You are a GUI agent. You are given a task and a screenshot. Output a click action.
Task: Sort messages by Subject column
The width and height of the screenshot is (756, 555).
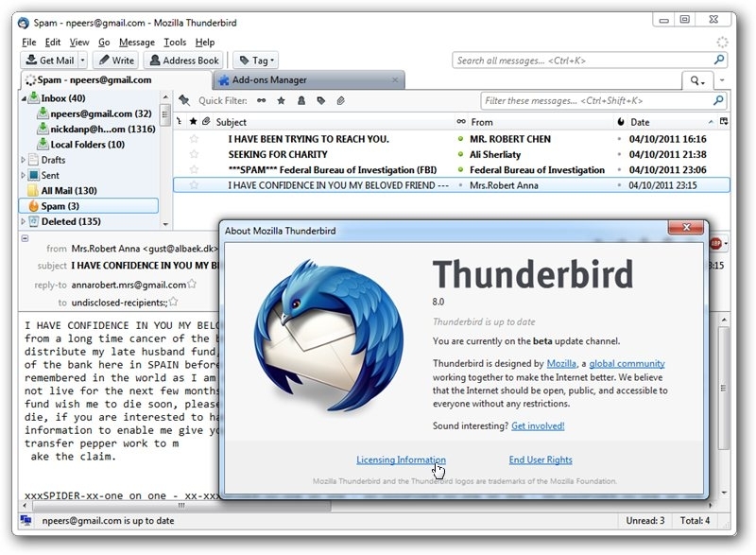(333, 122)
